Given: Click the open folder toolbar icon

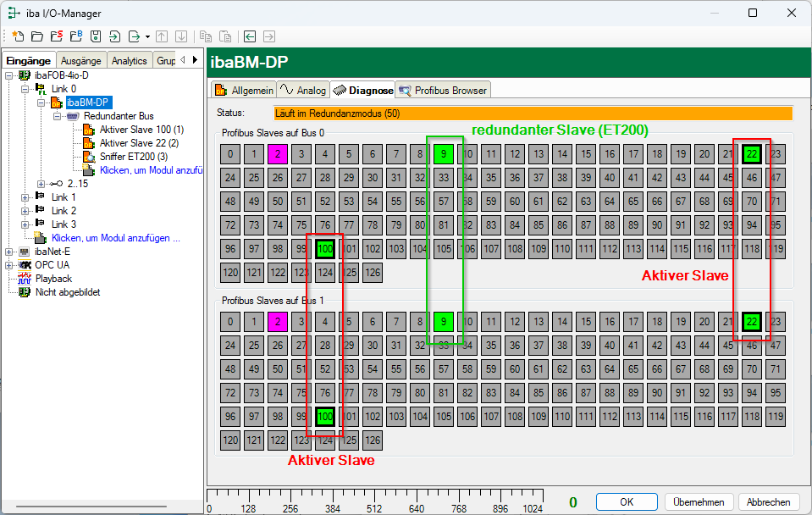Looking at the screenshot, I should (36, 36).
